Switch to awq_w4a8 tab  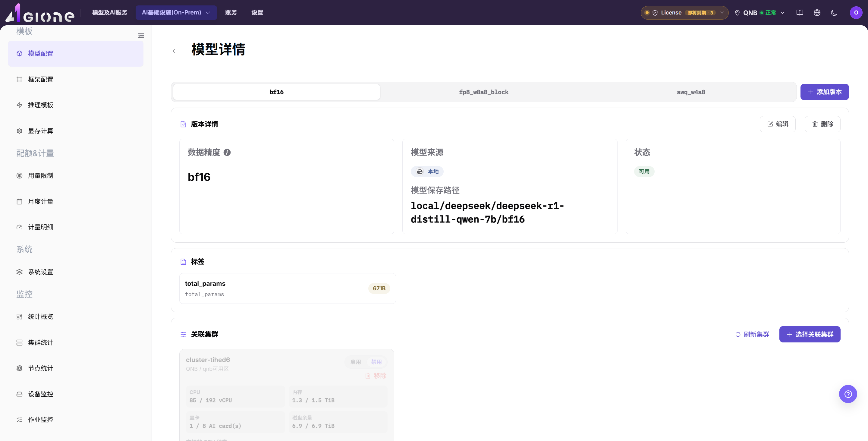[691, 92]
